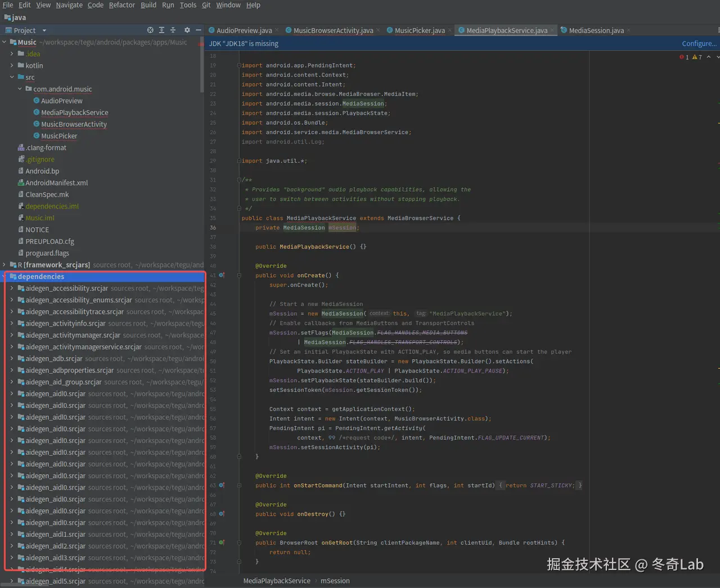Click mSession in the breadcrumb bar
Screen dimensions: 720x588
coord(335,581)
